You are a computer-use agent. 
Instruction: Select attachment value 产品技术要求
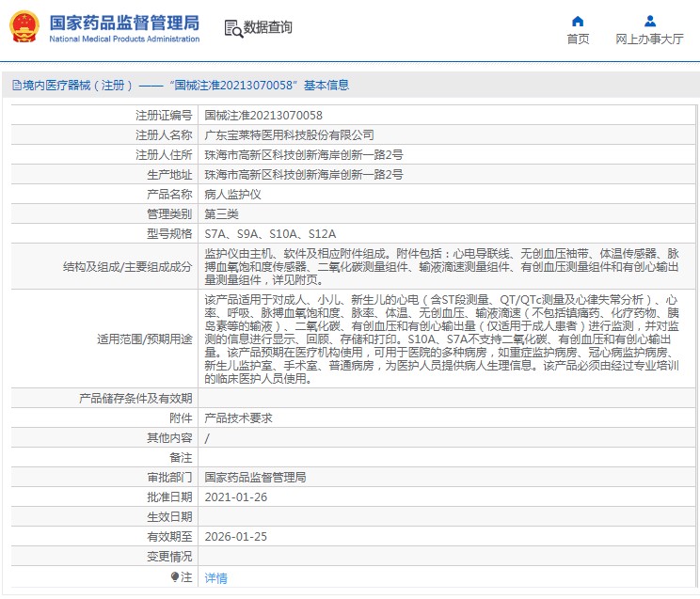[238, 418]
